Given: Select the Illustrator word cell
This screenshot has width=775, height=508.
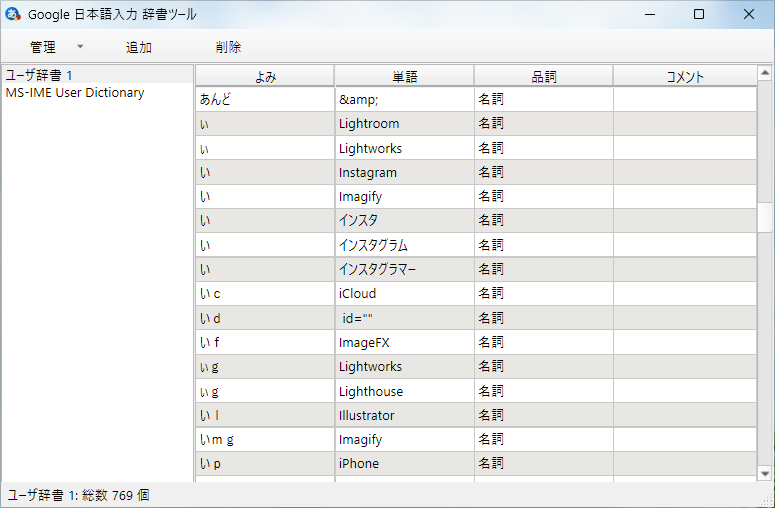Looking at the screenshot, I should tap(405, 415).
